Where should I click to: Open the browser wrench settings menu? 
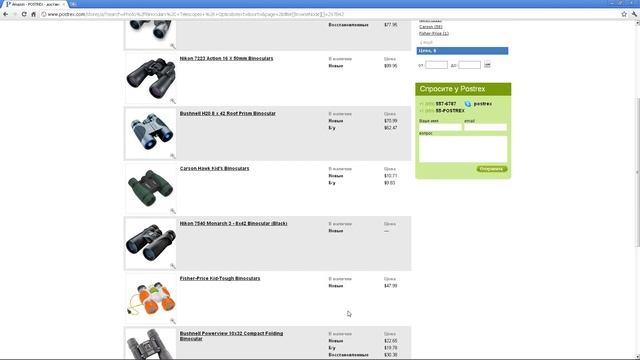tap(634, 14)
